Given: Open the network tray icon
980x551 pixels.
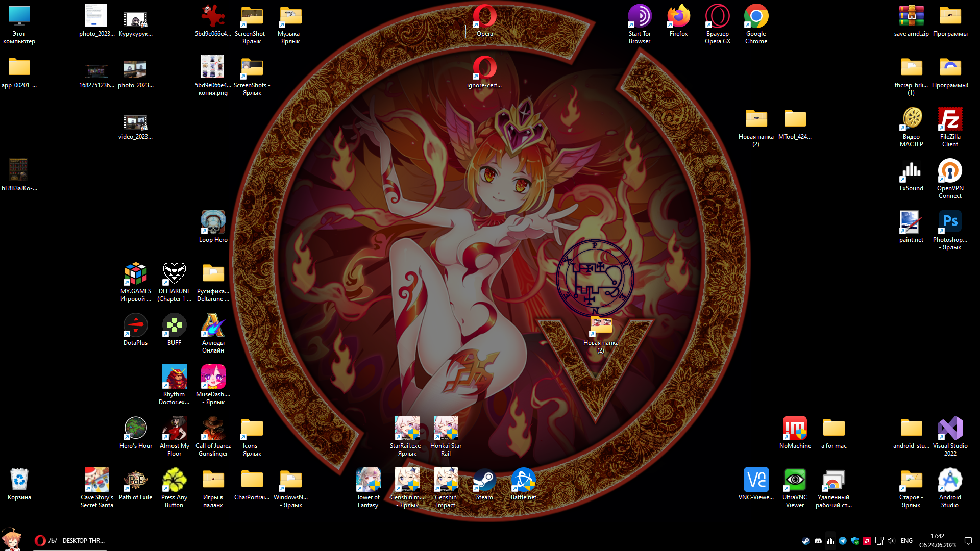Looking at the screenshot, I should [x=879, y=541].
